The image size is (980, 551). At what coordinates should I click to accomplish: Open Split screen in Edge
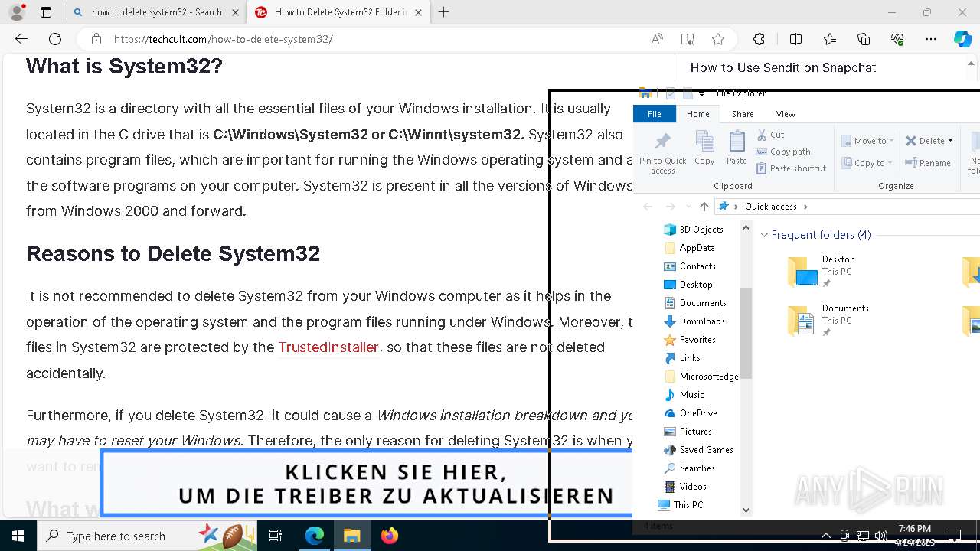pos(795,39)
